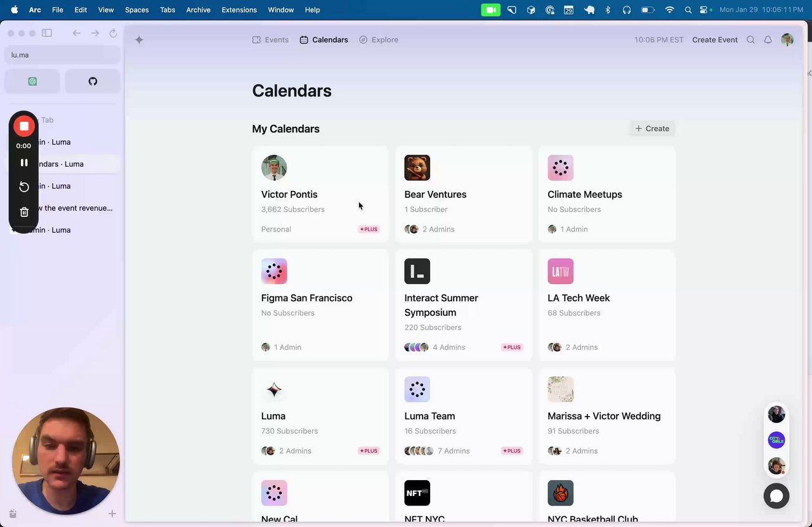Open Spotlight search in menu bar
Viewport: 812px width, 527px height.
tap(688, 10)
